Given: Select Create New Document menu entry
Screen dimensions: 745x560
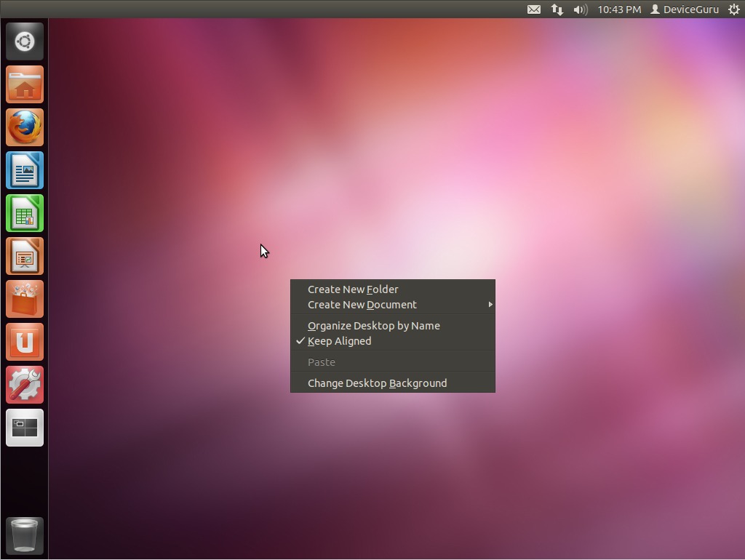Looking at the screenshot, I should tap(392, 305).
